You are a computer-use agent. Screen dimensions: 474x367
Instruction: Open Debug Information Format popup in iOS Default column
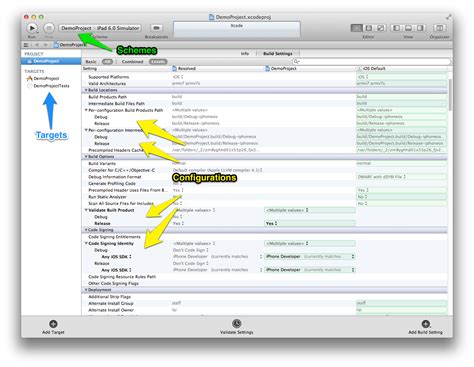pos(401,177)
